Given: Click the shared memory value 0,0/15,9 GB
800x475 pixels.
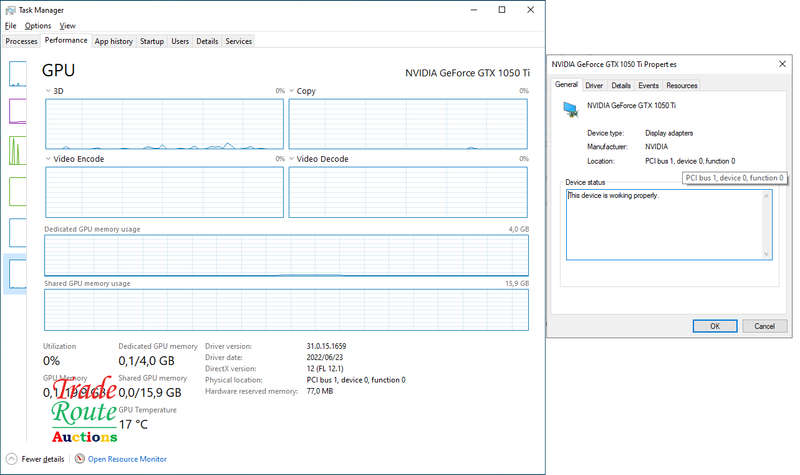Looking at the screenshot, I should 150,392.
